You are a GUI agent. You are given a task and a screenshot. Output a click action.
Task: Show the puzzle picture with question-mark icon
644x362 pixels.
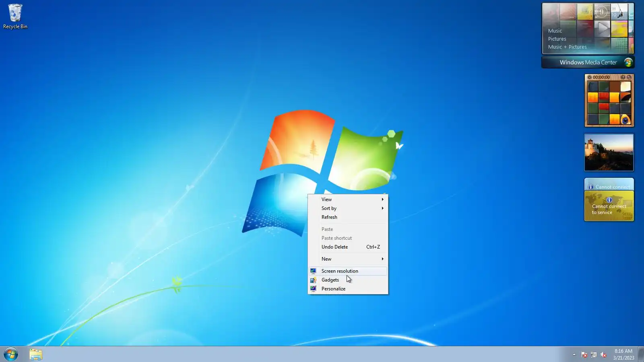(623, 77)
